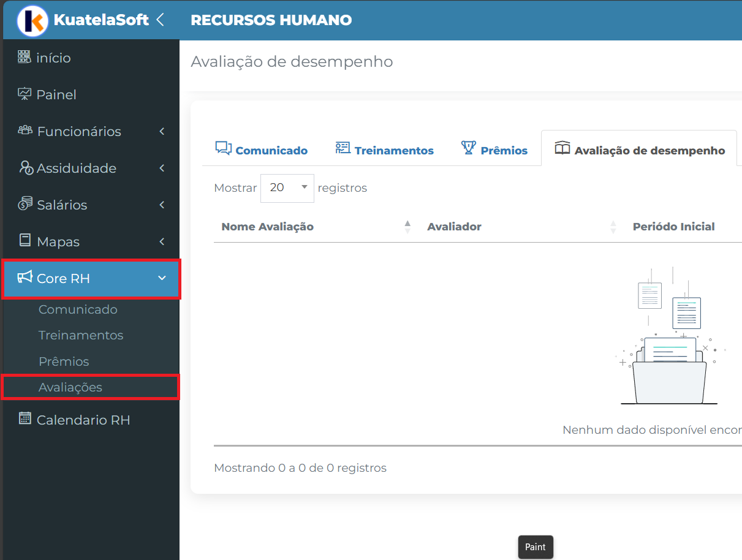The width and height of the screenshot is (742, 560).
Task: Collapse the Core RH menu chevron
Action: [x=162, y=278]
